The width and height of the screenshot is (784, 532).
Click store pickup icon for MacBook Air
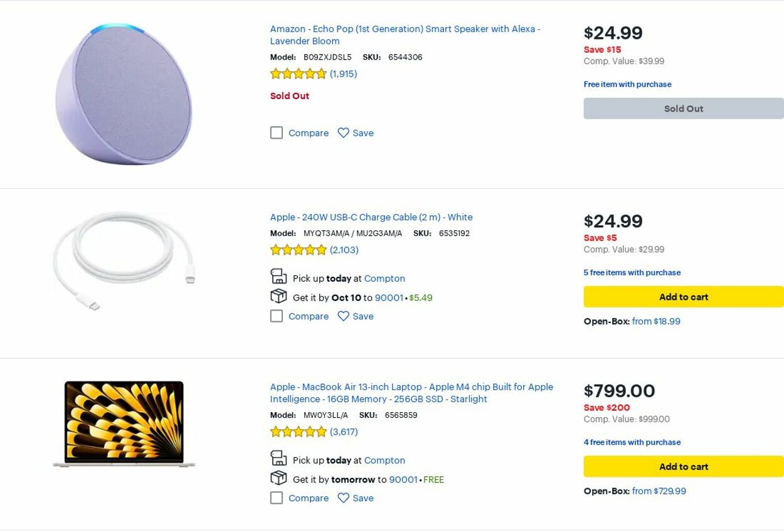coord(278,459)
